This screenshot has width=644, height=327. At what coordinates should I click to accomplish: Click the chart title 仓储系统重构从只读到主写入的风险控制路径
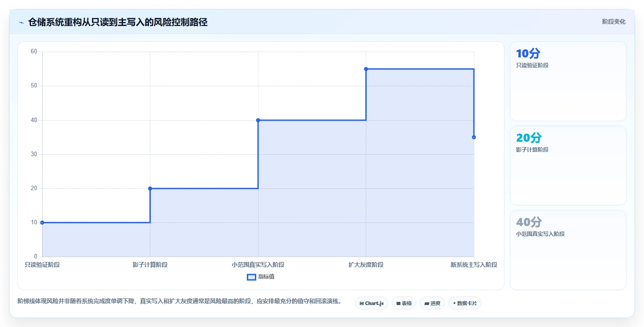pos(118,22)
